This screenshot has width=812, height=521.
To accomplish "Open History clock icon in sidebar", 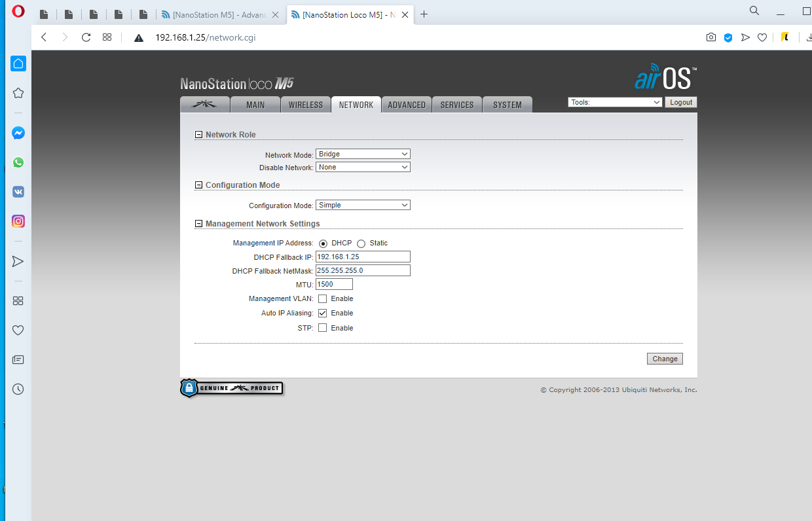I will pyautogui.click(x=18, y=389).
